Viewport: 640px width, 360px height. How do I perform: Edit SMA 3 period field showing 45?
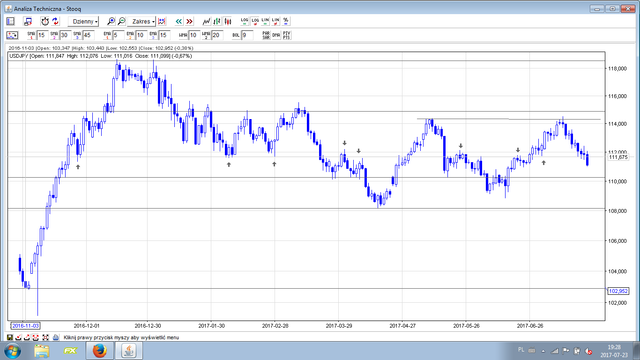click(x=88, y=36)
